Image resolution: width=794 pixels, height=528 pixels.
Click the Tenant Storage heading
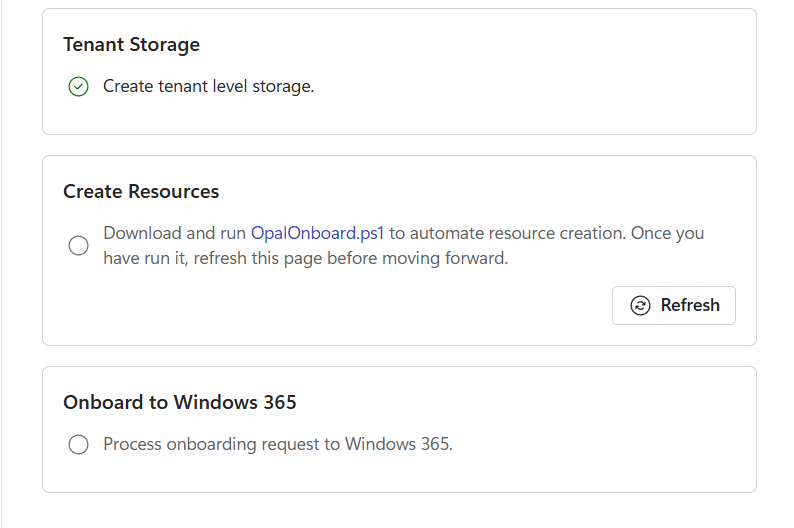(132, 45)
